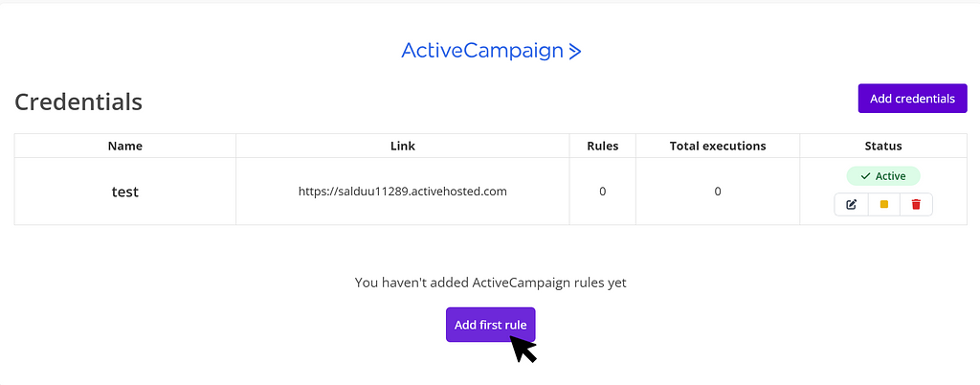980x385 pixels.
Task: Click the credential name 'test'
Action: (x=125, y=192)
